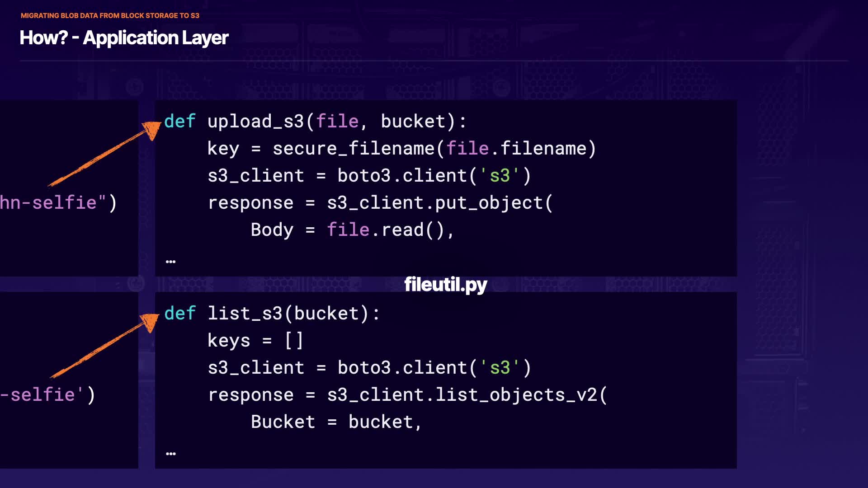This screenshot has height=488, width=868.
Task: Click the list_s3 function name
Action: click(x=245, y=314)
